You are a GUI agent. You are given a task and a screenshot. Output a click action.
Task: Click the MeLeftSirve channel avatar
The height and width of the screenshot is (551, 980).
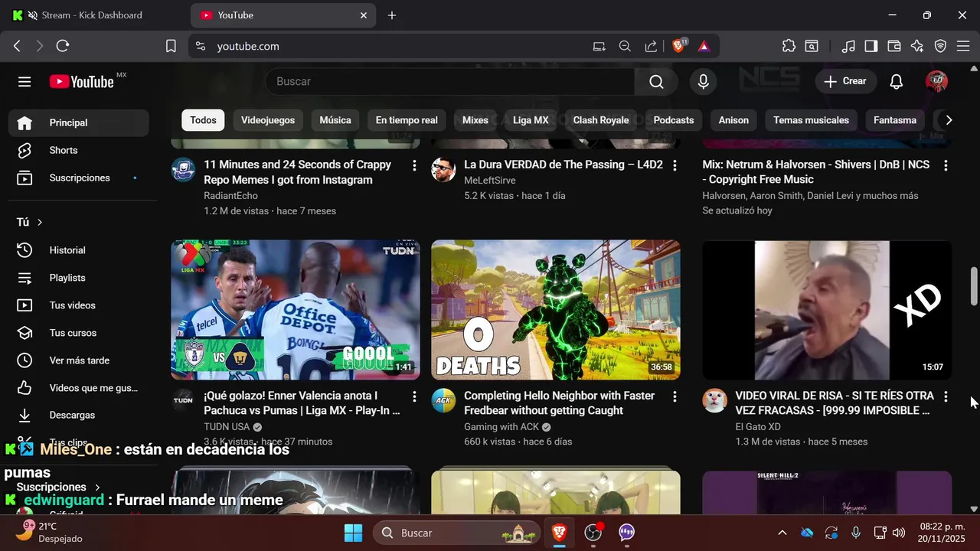pos(443,170)
